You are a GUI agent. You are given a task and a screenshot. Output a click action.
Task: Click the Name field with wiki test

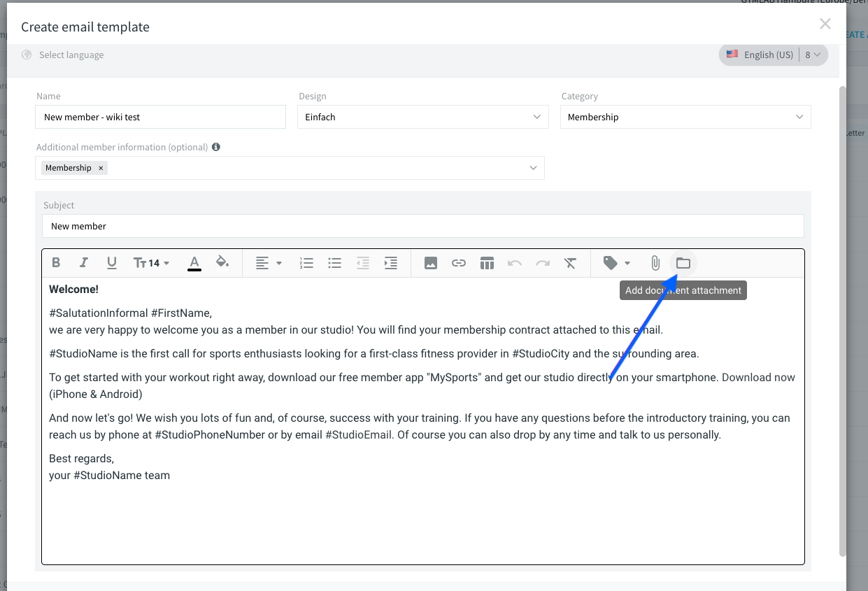(160, 117)
